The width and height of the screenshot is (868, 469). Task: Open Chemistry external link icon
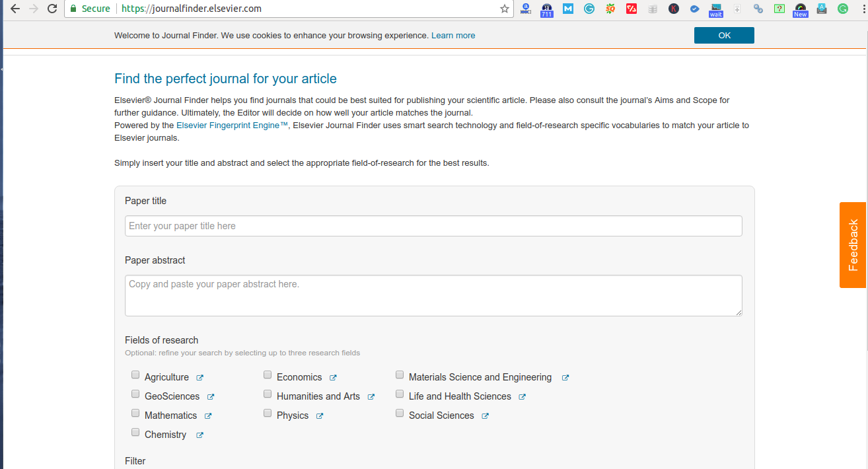click(199, 435)
